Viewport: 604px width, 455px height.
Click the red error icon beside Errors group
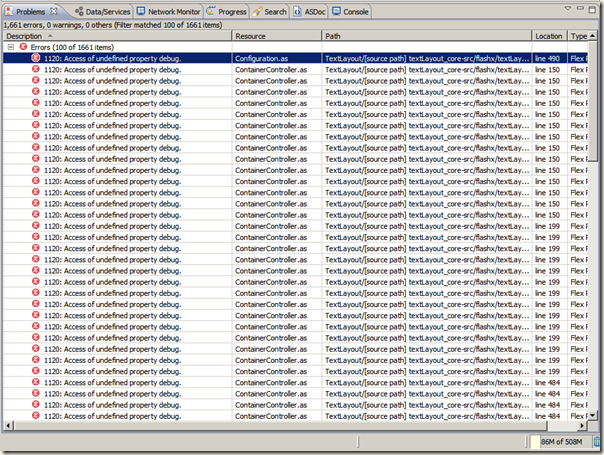[x=23, y=47]
